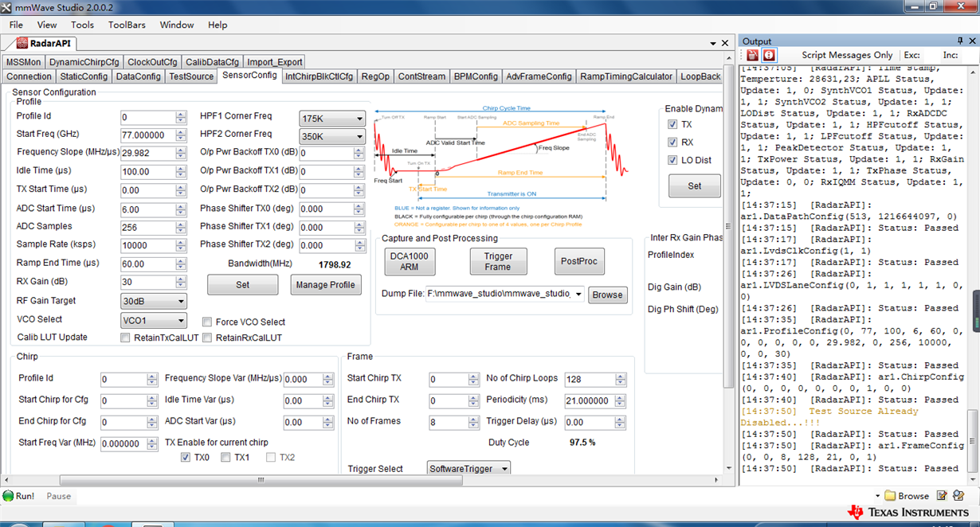Expand the RF Gain Target dropdown
The image size is (980, 527).
point(154,302)
